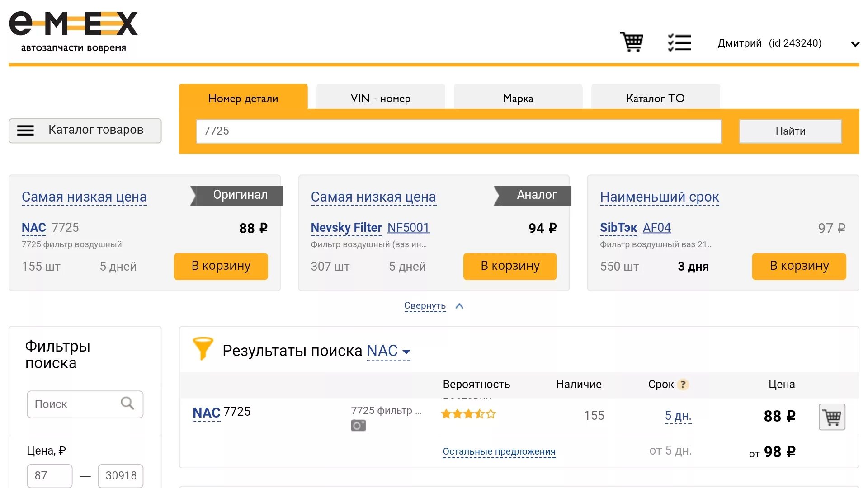Add NAC 7725 row to cart via cart icon

(832, 417)
